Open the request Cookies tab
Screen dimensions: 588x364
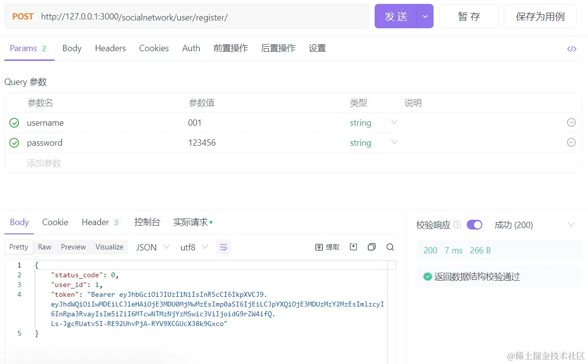154,48
